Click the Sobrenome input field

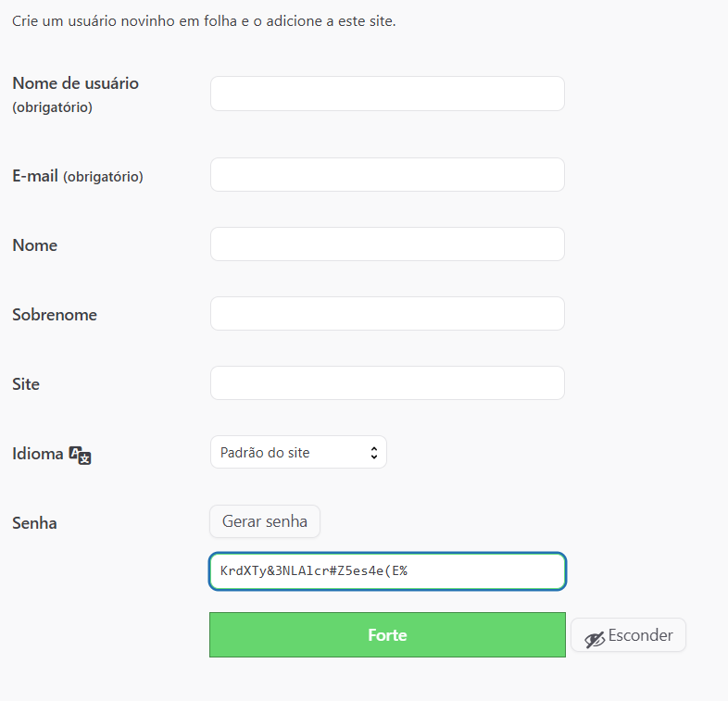387,314
